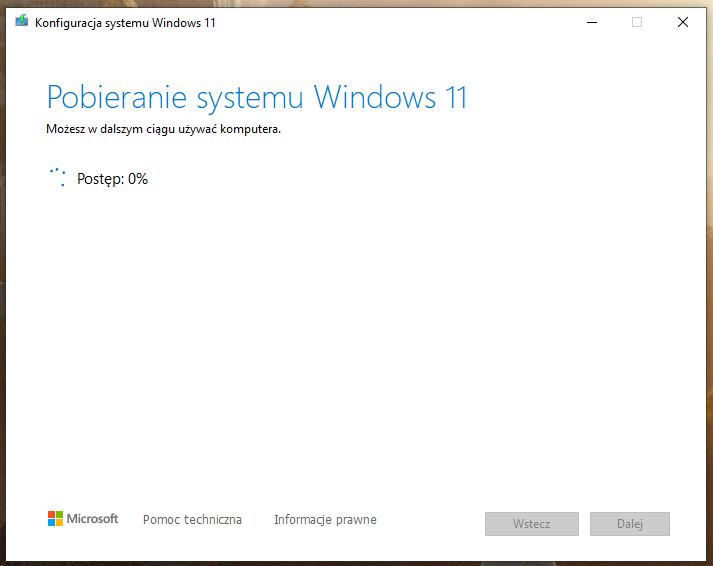Click the Microsoft wordmark text

tap(92, 519)
